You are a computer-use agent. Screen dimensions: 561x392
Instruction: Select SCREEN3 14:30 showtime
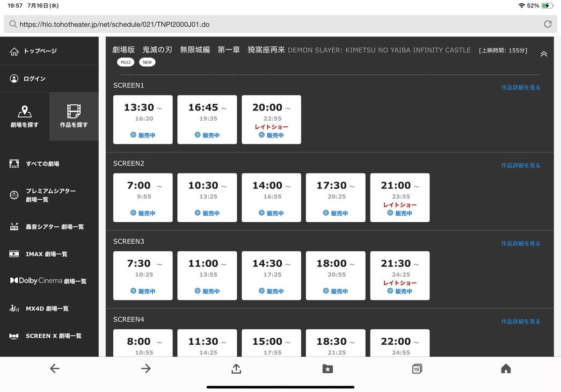coord(271,276)
